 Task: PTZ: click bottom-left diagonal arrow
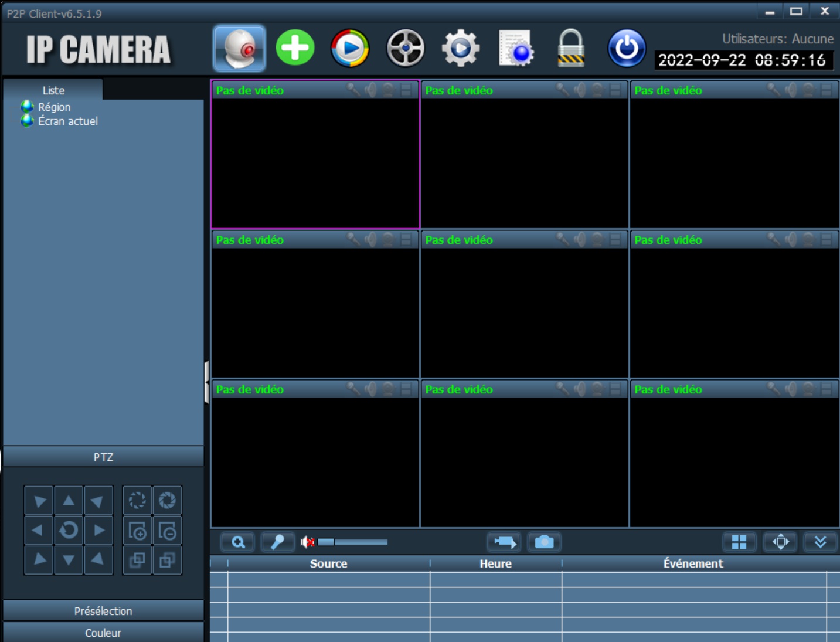click(x=39, y=560)
